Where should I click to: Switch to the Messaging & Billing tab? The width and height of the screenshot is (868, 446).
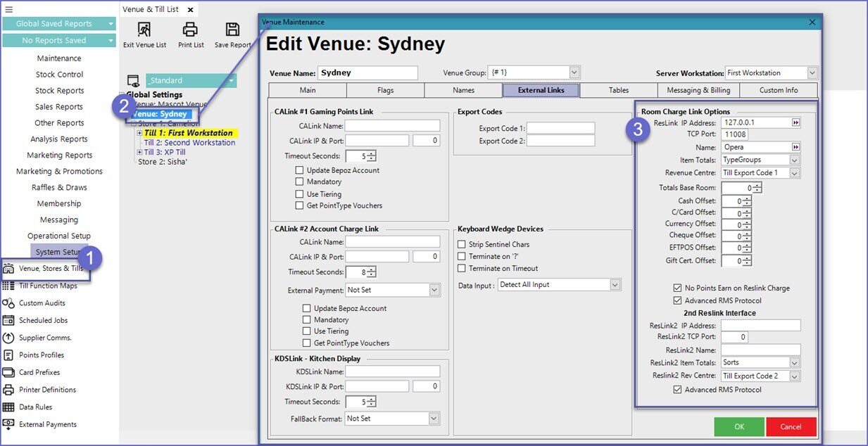coord(698,90)
